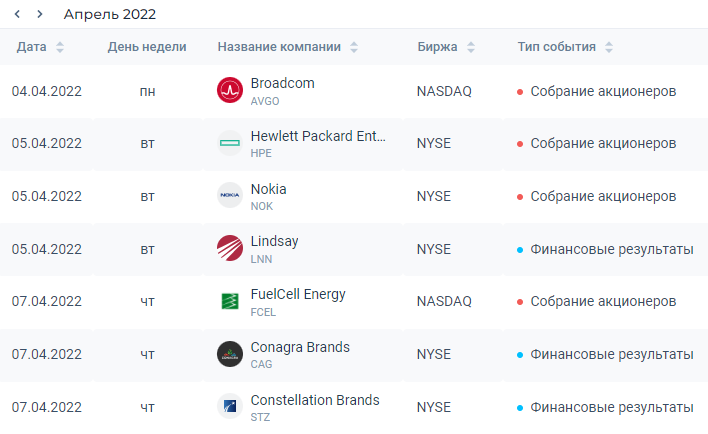This screenshot has width=708, height=434.
Task: Click the Апрель 2022 month label
Action: click(110, 14)
